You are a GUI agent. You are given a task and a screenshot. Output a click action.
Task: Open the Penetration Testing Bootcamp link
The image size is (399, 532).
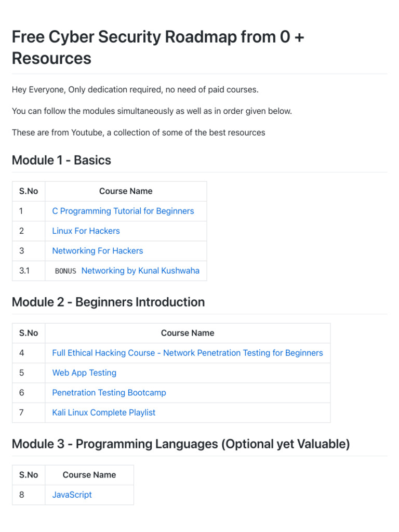click(x=109, y=392)
